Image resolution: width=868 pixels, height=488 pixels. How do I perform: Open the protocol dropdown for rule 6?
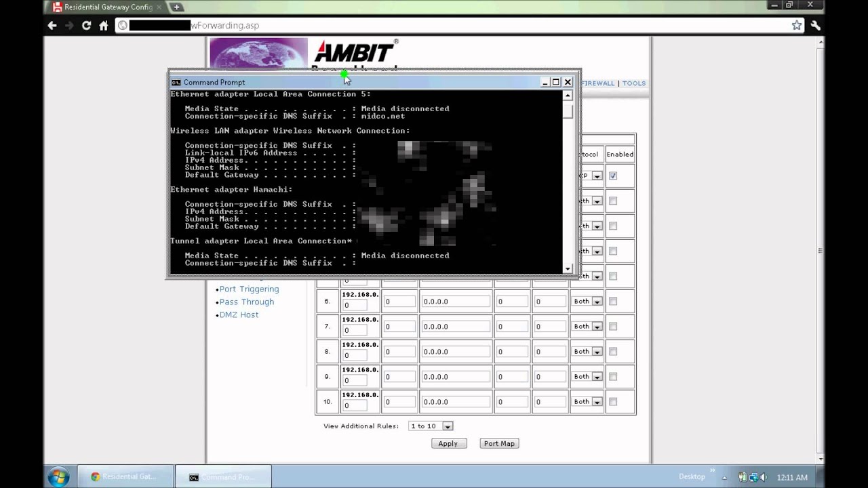tap(587, 302)
